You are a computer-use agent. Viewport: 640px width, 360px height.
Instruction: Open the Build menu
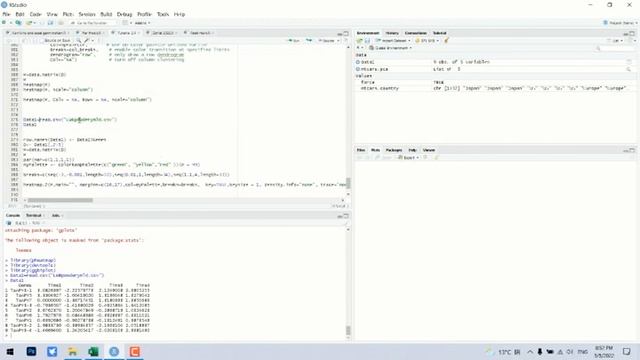tap(106, 14)
